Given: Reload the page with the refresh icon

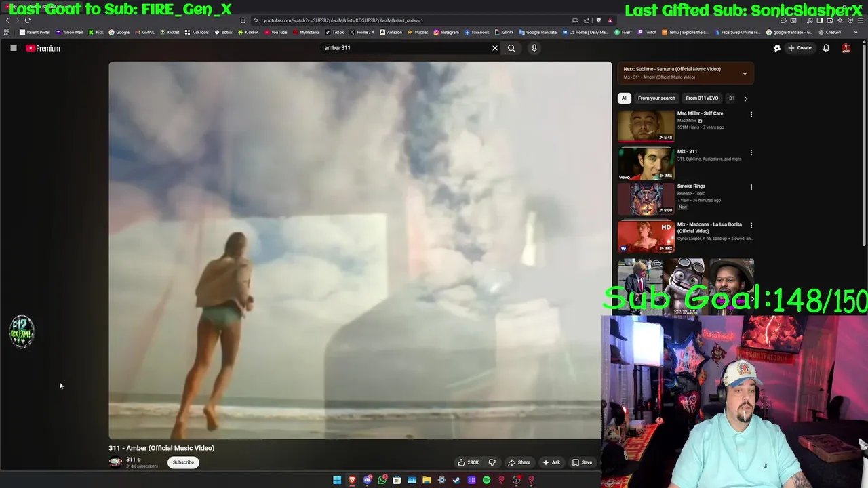Looking at the screenshot, I should [28, 20].
